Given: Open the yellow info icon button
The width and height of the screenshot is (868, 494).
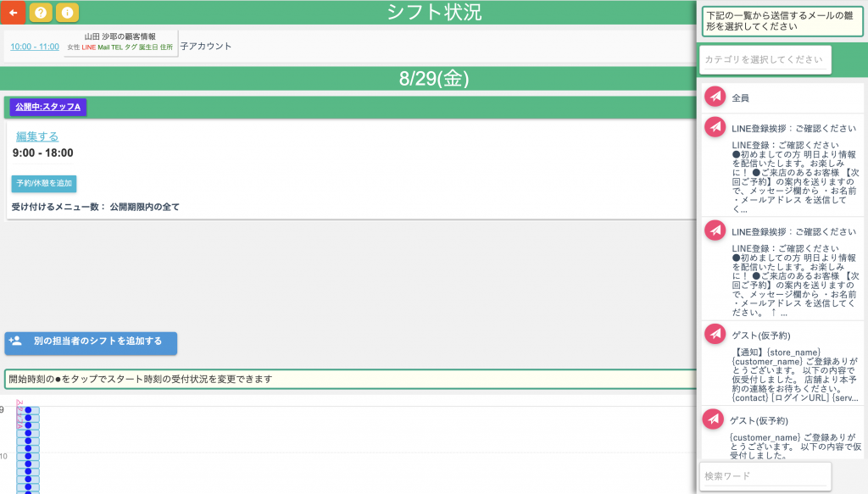Looking at the screenshot, I should pos(68,12).
